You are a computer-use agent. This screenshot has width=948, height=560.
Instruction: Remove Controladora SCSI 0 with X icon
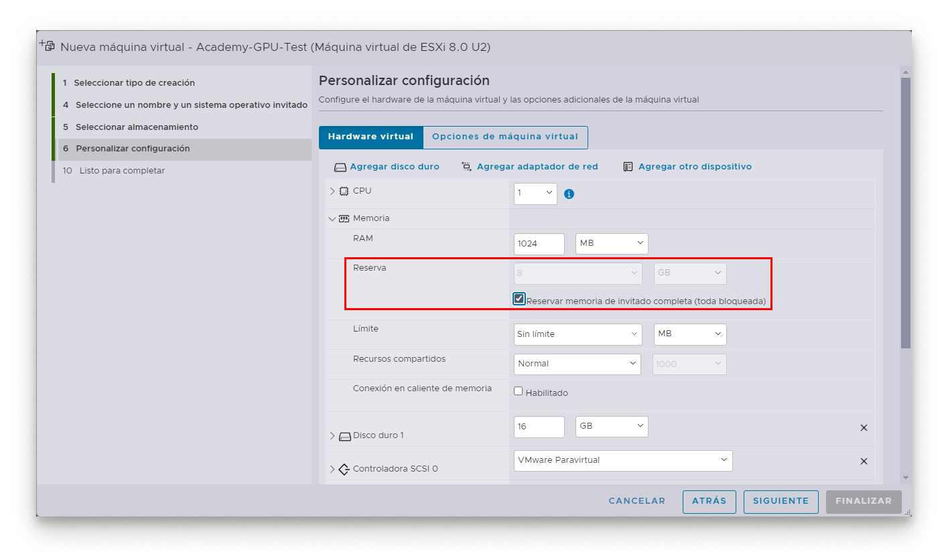864,462
